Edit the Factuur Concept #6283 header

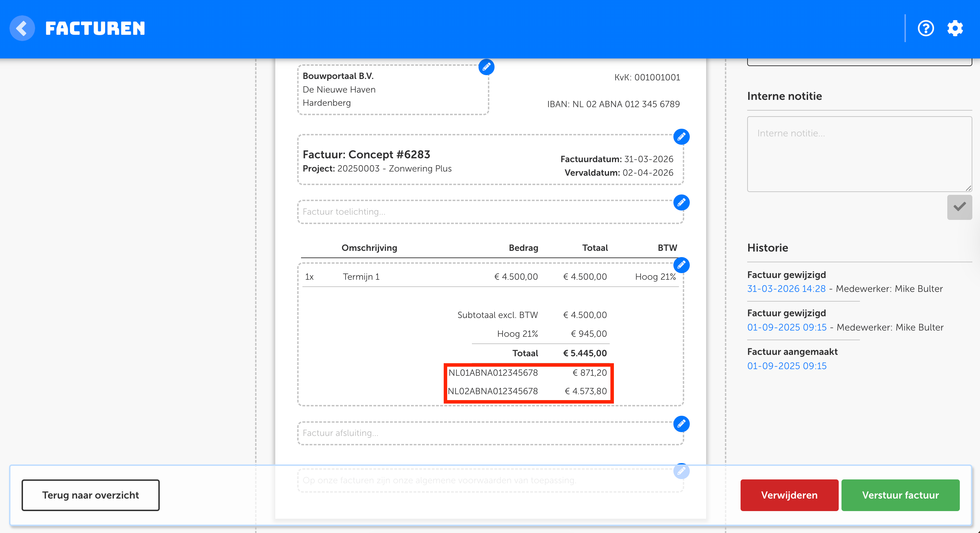point(681,137)
